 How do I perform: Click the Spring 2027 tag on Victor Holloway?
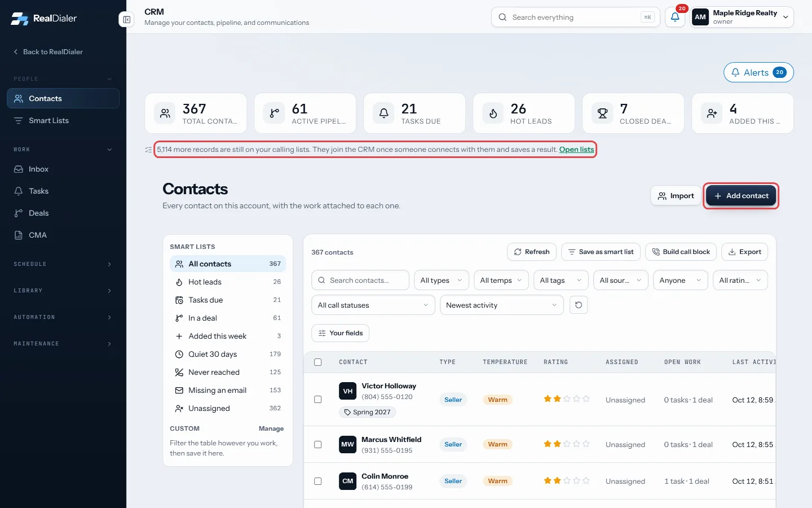pos(367,412)
